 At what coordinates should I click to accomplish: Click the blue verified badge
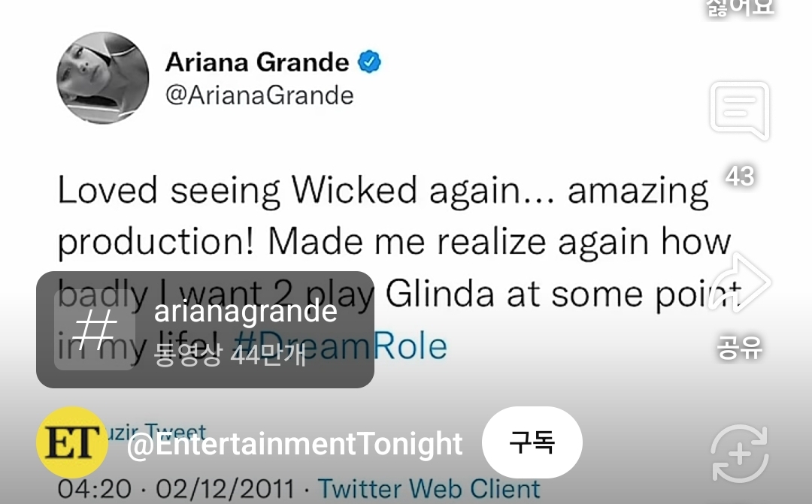click(369, 62)
